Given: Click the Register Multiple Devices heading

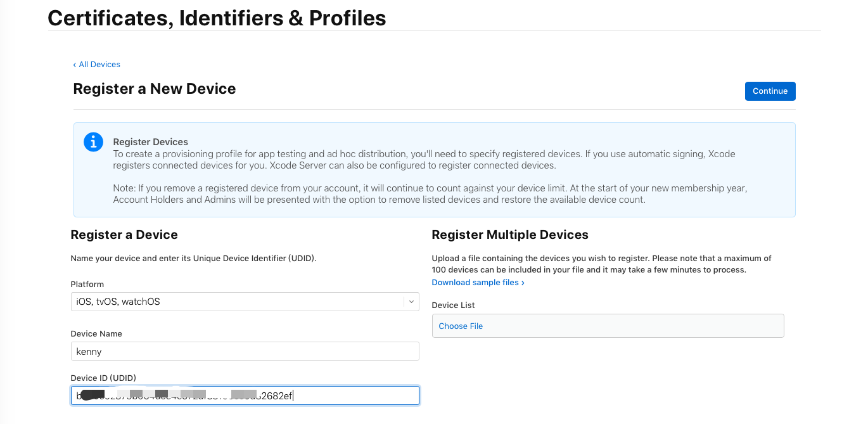Looking at the screenshot, I should 510,235.
